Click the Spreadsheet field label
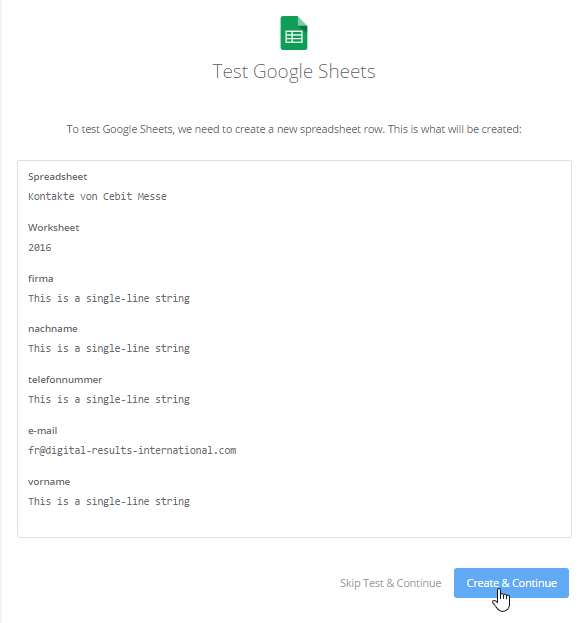This screenshot has width=587, height=623. 58,176
